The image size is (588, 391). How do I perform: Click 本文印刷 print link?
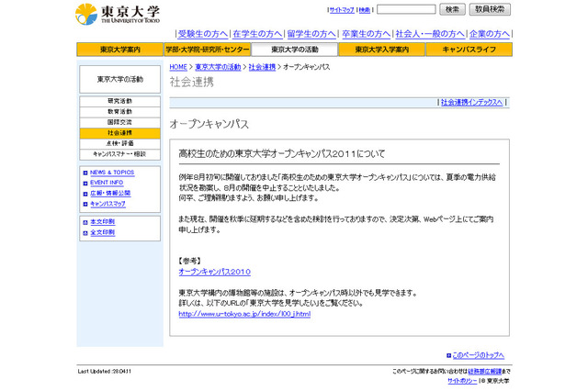pos(102,222)
